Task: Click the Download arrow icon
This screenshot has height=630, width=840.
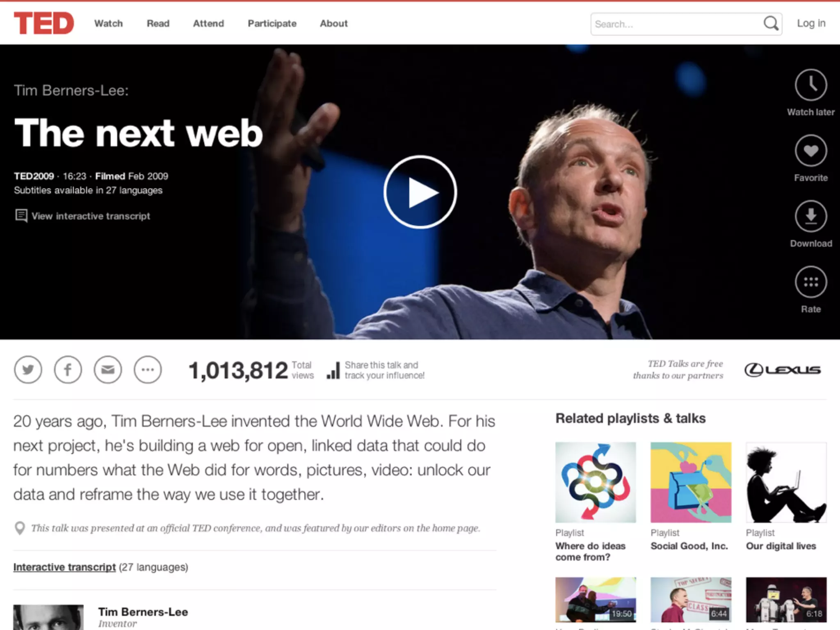Action: coord(810,216)
